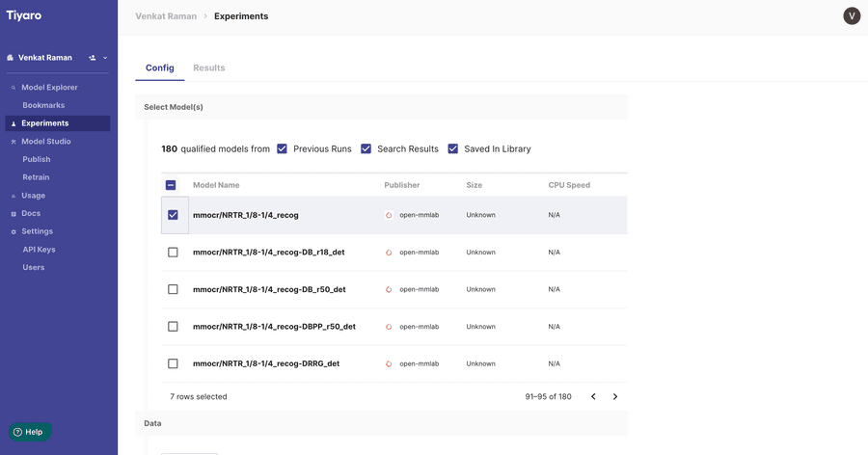Check the NRTR_1/8-1/4_recog-DBPP_r50_det row checkbox
Image resolution: width=868 pixels, height=455 pixels.
[173, 327]
